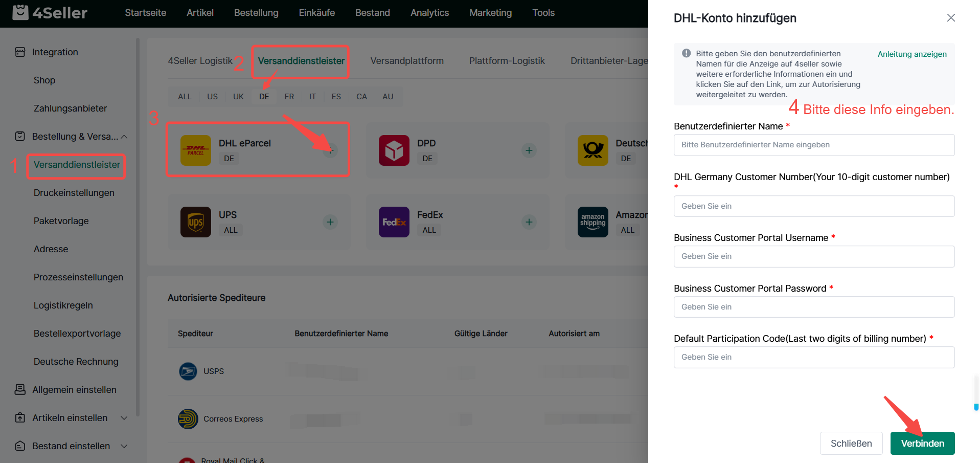980x463 pixels.
Task: Click the plus icon on DPD card
Action: pyautogui.click(x=529, y=150)
